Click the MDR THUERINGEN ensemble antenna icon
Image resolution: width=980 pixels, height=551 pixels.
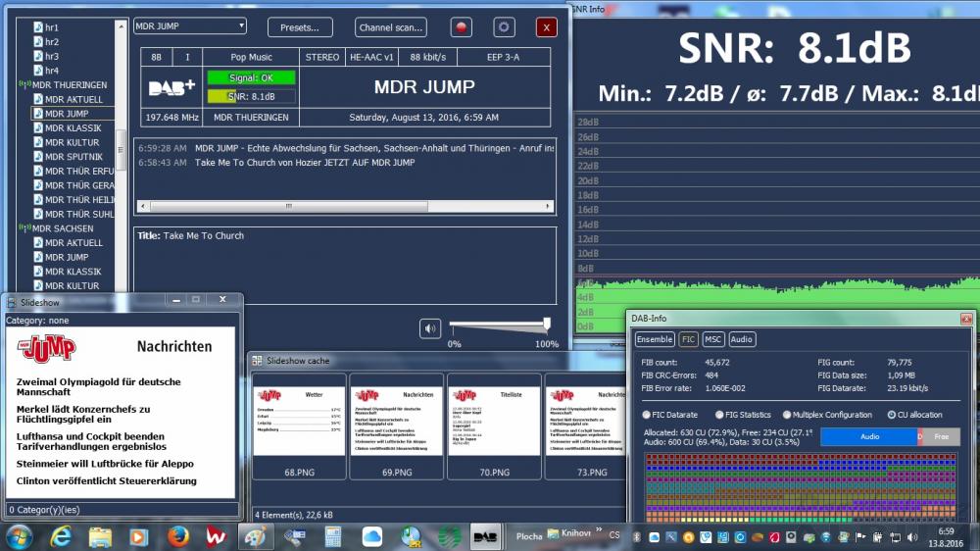(24, 85)
